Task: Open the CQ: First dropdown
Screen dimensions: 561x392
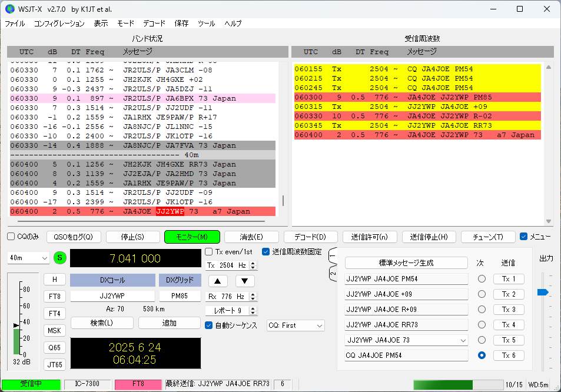Action: [x=296, y=325]
